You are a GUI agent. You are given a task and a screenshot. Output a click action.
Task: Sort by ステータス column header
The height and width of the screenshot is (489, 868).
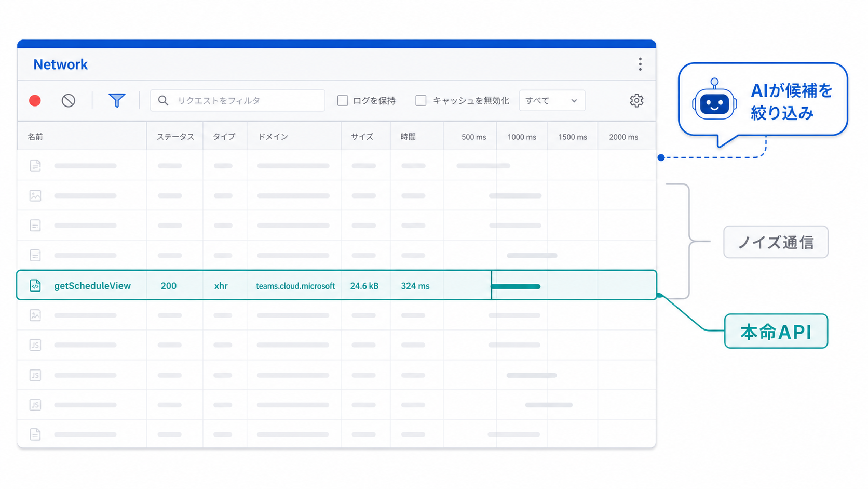[175, 137]
